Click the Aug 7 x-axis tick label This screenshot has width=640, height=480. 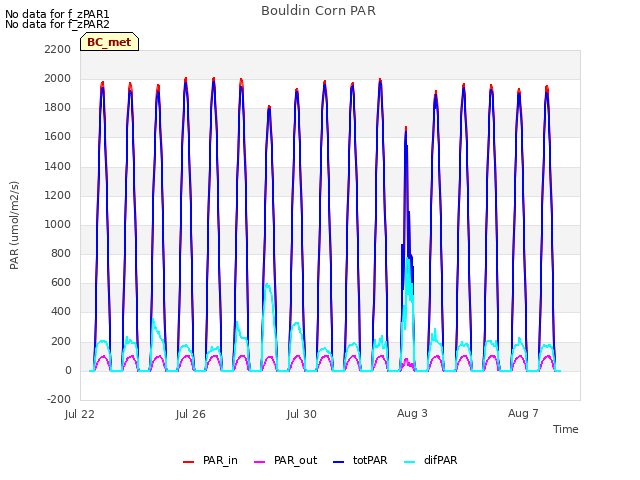click(x=523, y=413)
